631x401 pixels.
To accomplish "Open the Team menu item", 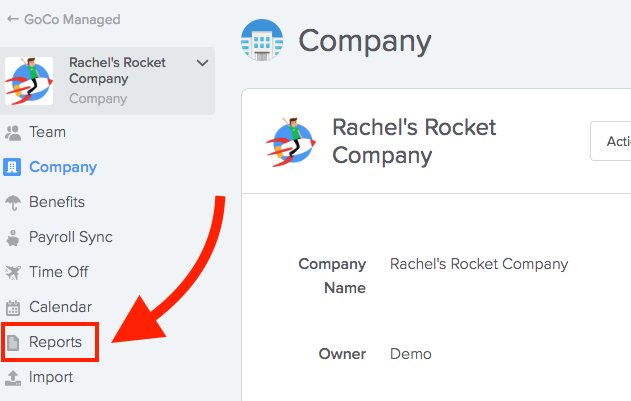I will [47, 132].
